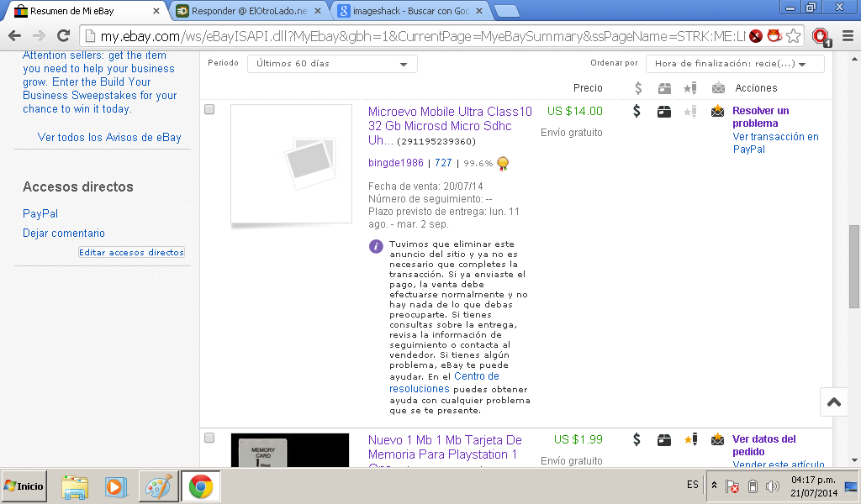
Task: Bookmark page with the star icon
Action: (793, 36)
